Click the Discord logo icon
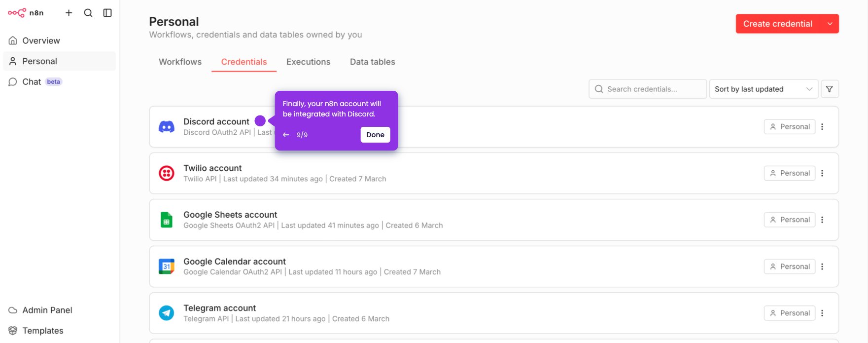 tap(167, 127)
